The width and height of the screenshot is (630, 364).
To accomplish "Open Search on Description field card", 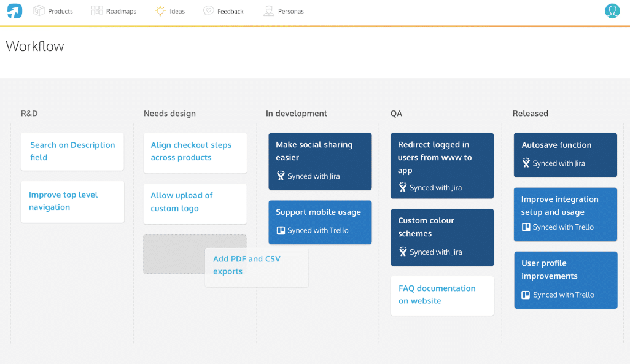I will (72, 152).
